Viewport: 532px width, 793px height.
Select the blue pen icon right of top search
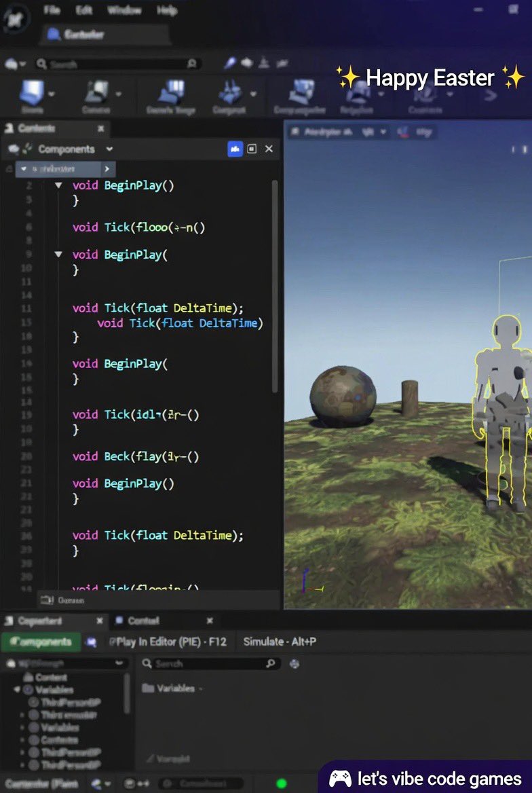[x=229, y=62]
